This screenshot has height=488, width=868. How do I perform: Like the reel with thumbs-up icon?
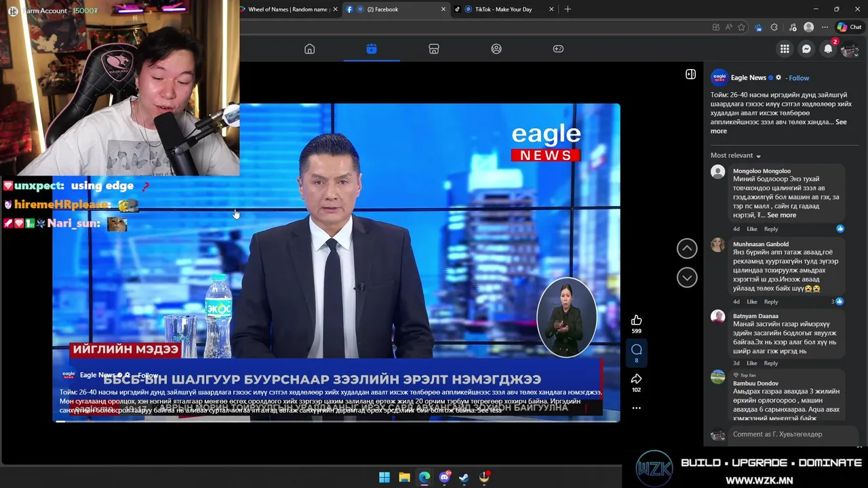[x=636, y=320]
